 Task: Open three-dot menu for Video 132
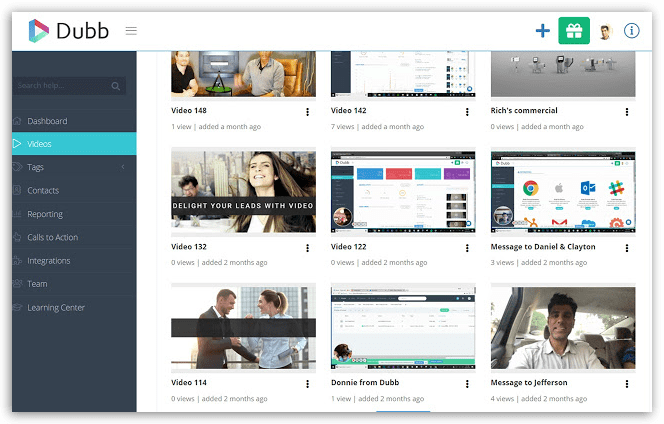[x=307, y=248]
